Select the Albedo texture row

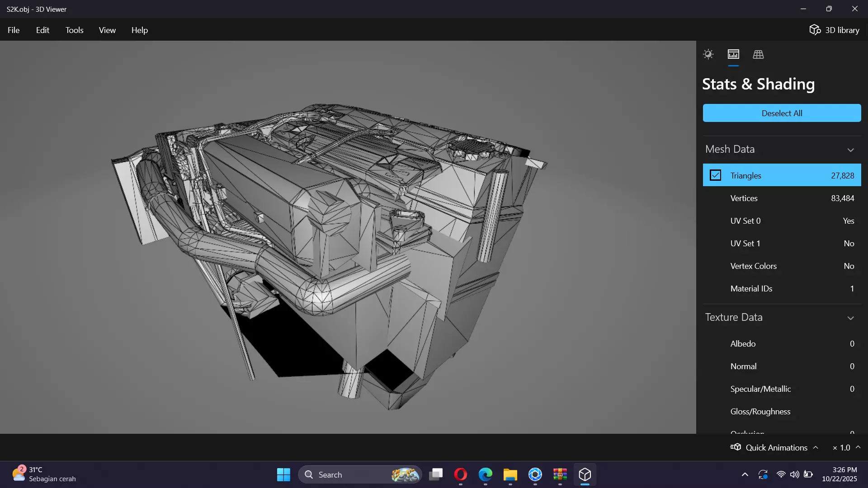click(x=782, y=343)
